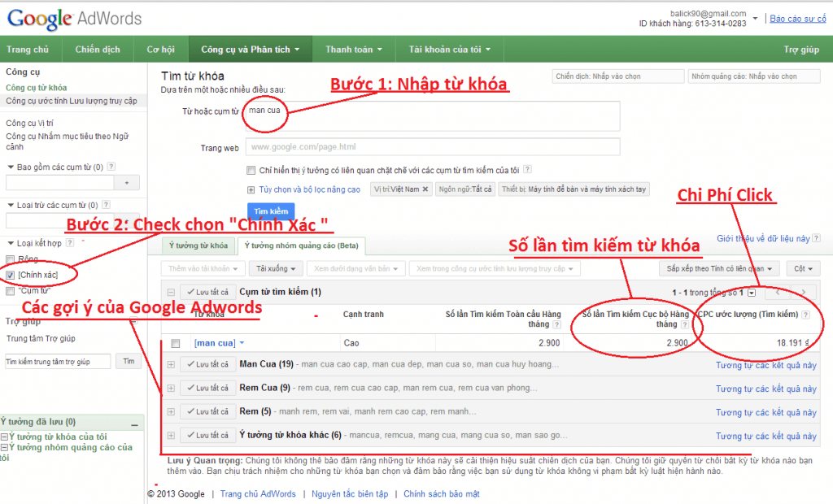Click the Google AdWords logo
This screenshot has height=504, width=833.
74,19
